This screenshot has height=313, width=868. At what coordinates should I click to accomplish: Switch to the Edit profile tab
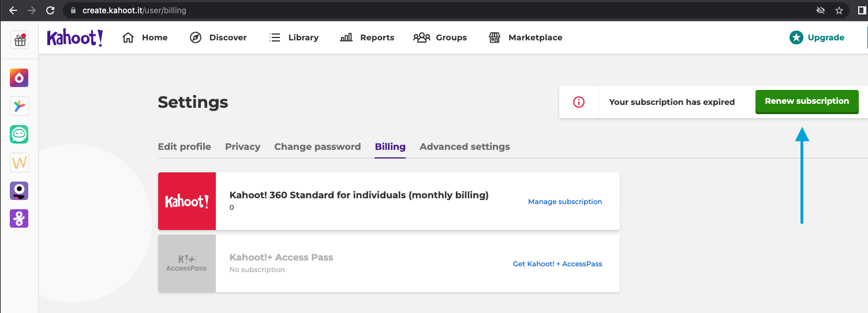tap(184, 146)
